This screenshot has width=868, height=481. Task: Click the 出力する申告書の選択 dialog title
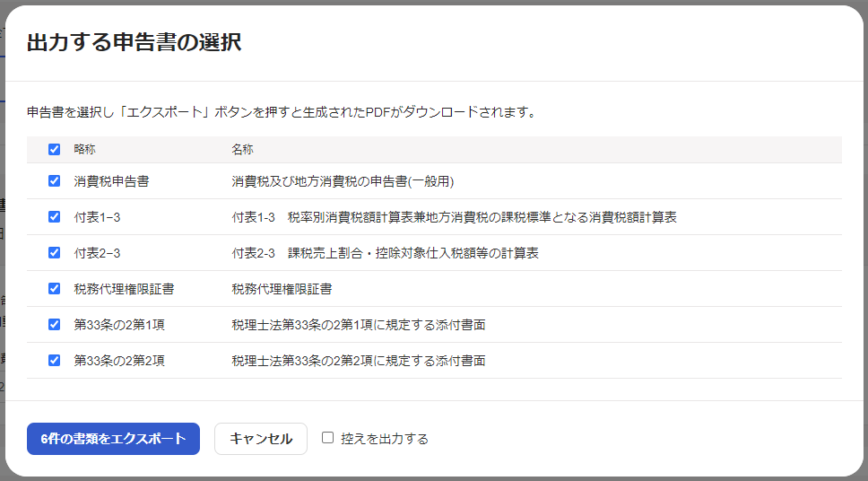[134, 43]
